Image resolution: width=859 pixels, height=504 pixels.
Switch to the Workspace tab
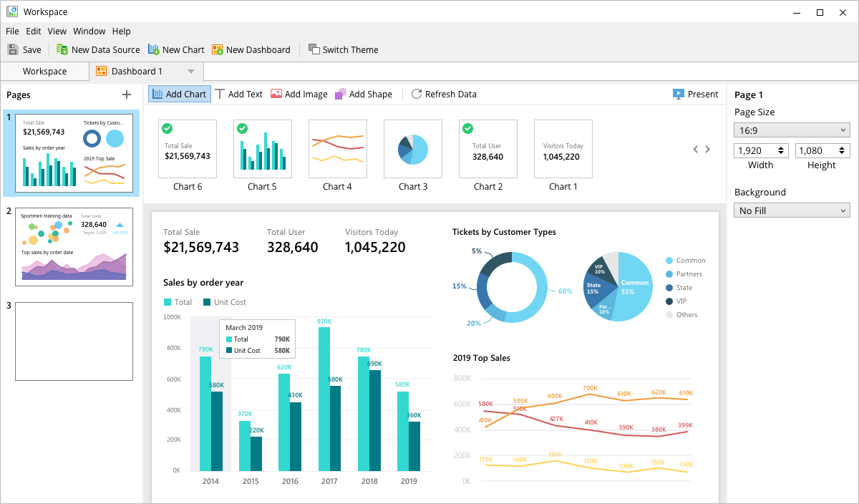coord(44,72)
